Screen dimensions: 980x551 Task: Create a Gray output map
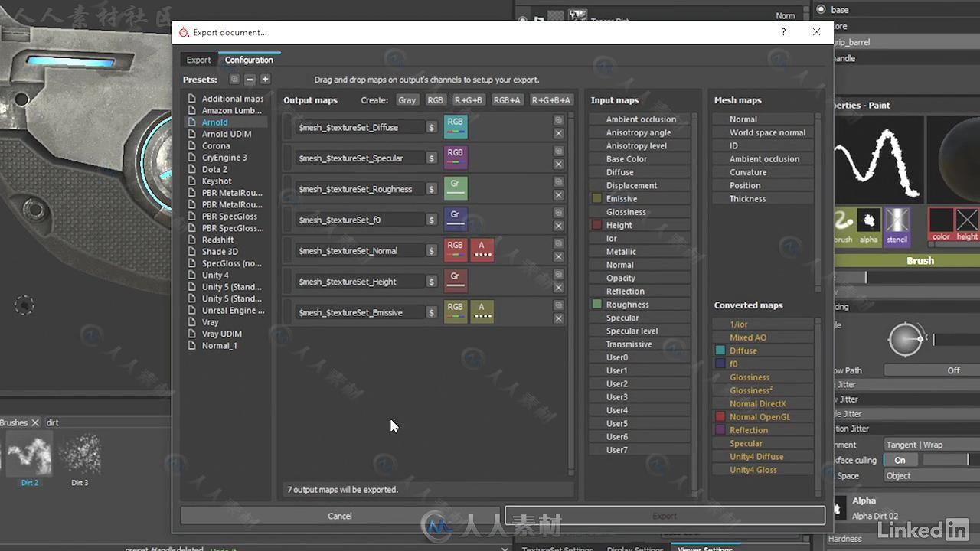pos(407,100)
